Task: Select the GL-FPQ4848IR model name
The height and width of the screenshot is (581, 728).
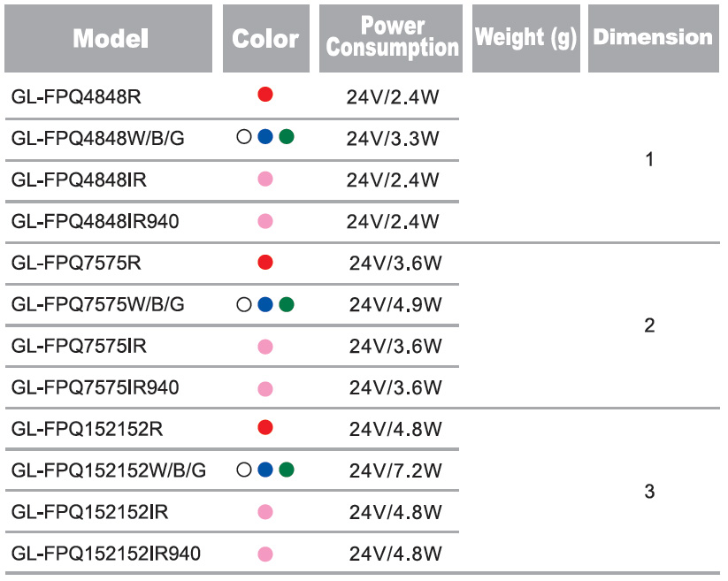Action: pos(80,180)
